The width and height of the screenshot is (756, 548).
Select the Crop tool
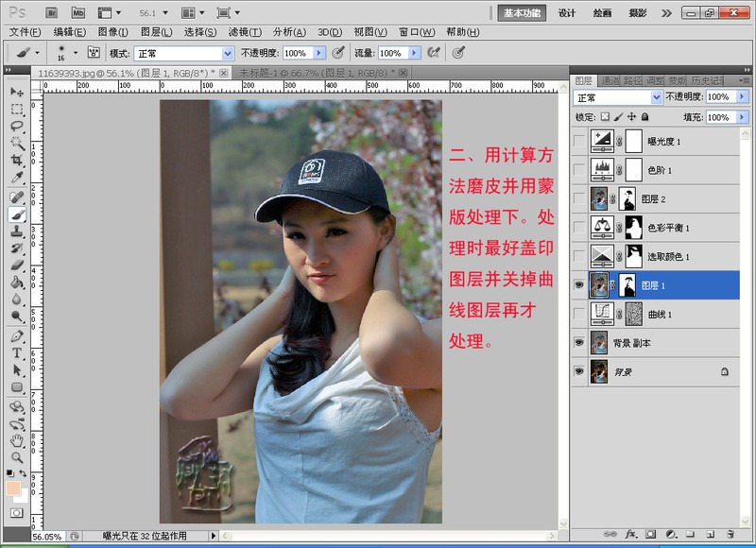(17, 160)
